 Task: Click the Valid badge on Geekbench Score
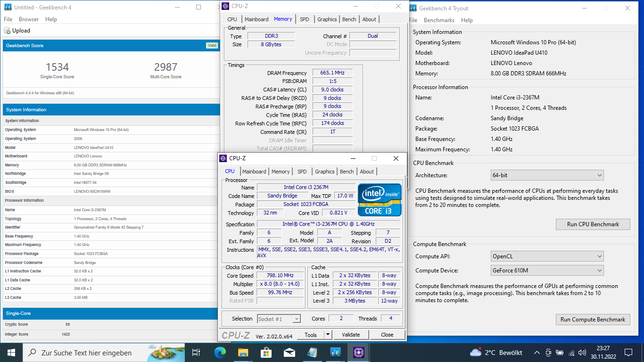coord(212,46)
